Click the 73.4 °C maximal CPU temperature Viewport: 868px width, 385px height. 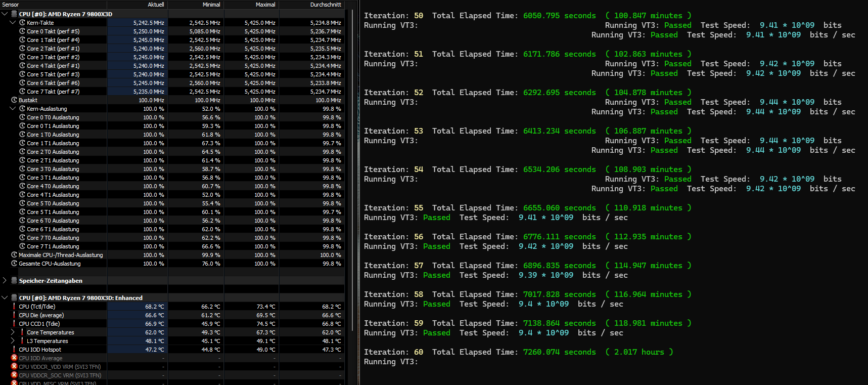(x=266, y=307)
